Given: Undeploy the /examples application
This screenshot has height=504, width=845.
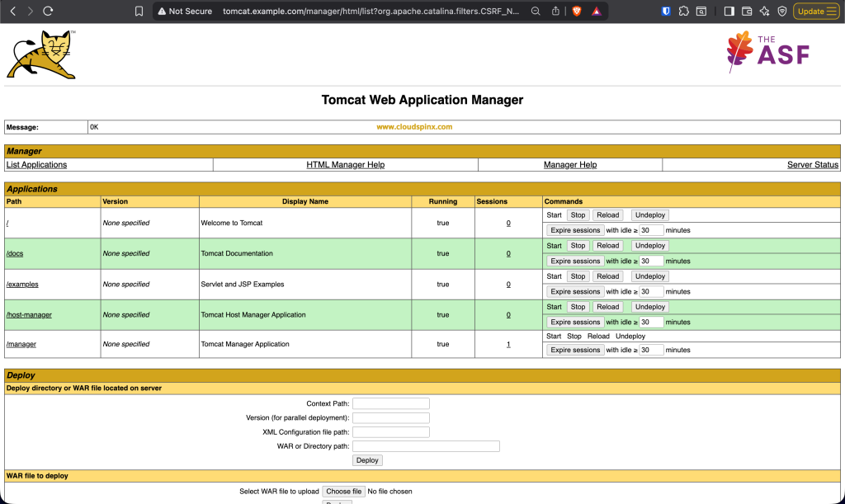Looking at the screenshot, I should (649, 276).
